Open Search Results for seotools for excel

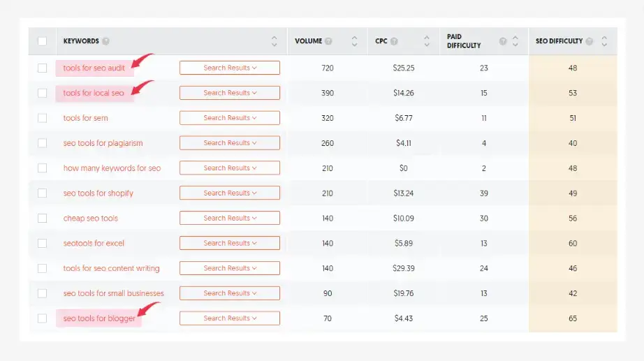click(229, 243)
